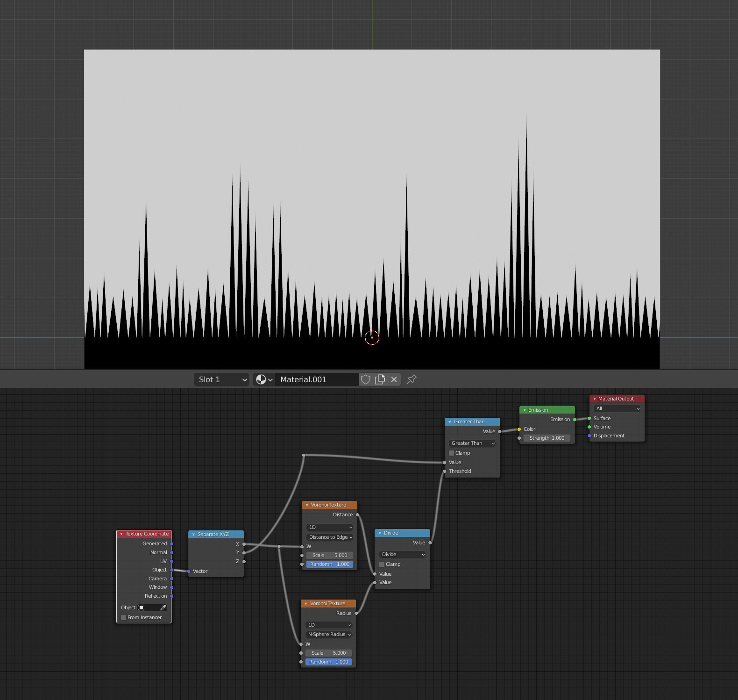Open the Distance to Edge feature dropdown
This screenshot has width=738, height=700.
(x=330, y=537)
